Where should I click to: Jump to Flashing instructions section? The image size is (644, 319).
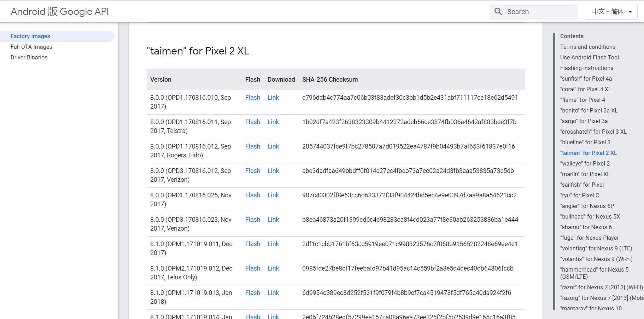pyautogui.click(x=587, y=68)
